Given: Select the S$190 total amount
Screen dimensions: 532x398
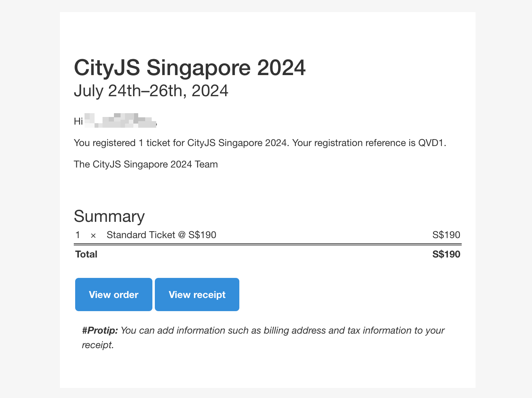Looking at the screenshot, I should click(446, 254).
